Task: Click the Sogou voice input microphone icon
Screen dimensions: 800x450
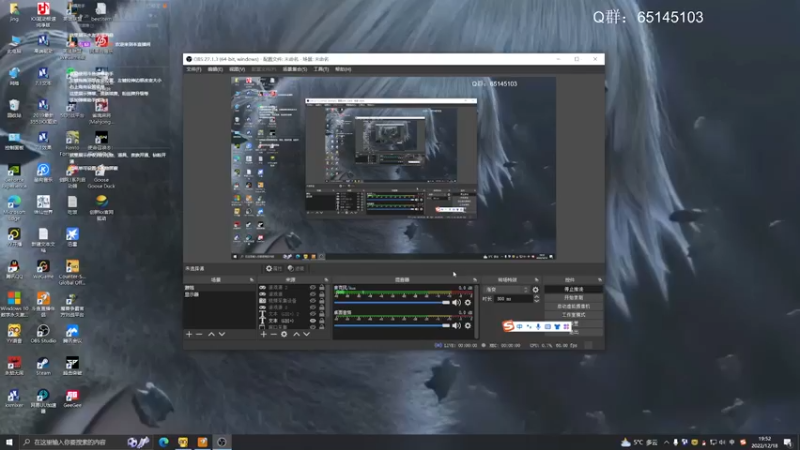Action: click(x=538, y=327)
